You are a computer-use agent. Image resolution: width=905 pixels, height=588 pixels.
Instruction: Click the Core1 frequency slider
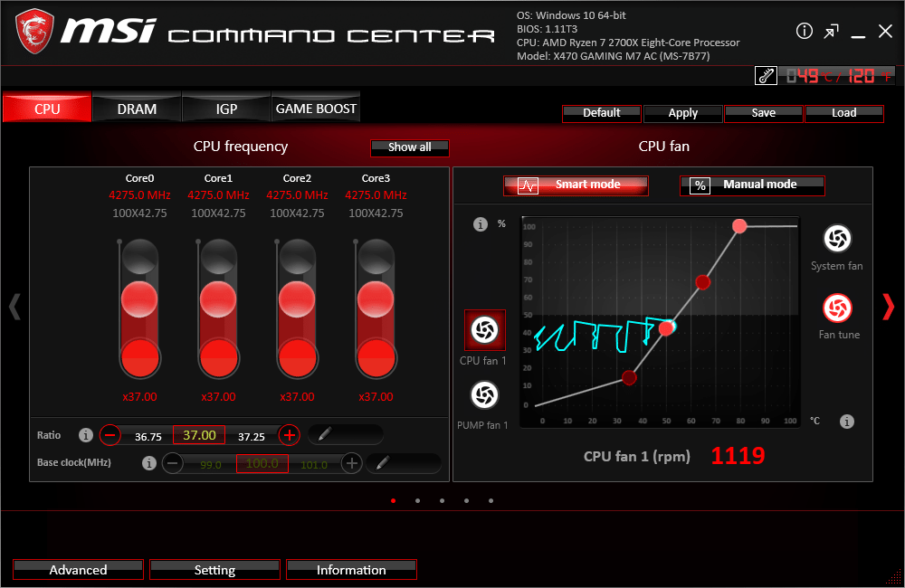218,308
